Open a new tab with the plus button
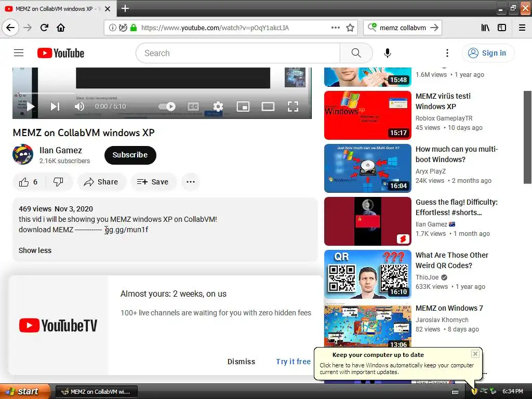532x399 pixels. [x=125, y=8]
